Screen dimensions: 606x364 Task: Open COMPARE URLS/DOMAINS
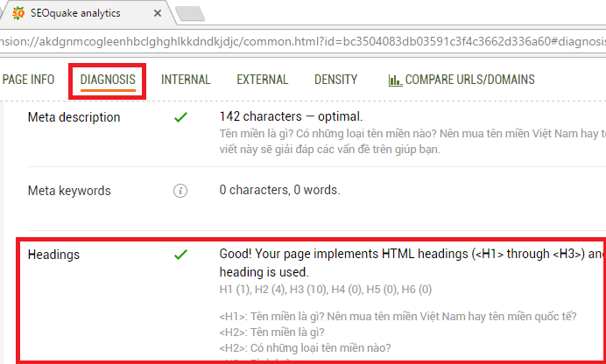469,80
